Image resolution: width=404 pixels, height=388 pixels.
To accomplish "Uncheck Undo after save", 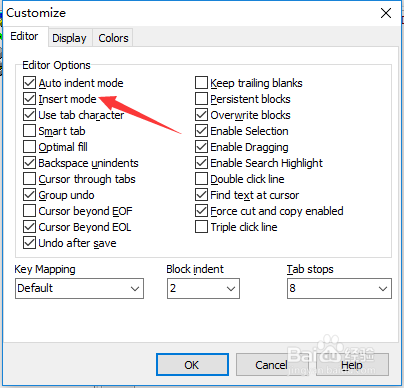I will 29,243.
